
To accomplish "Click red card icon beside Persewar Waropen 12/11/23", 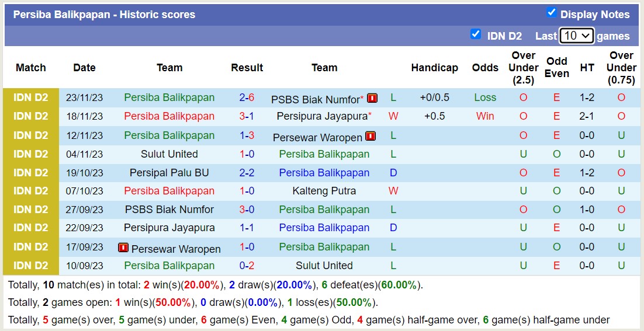I will click(x=371, y=136).
